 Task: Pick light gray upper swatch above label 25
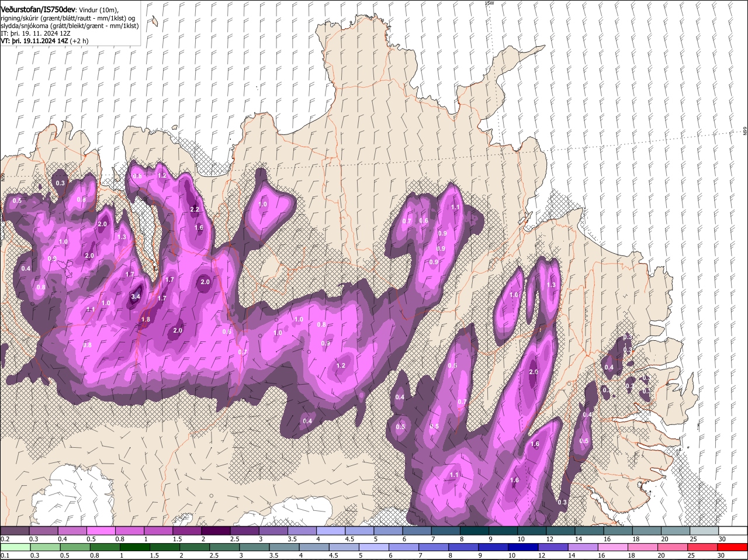(704, 531)
